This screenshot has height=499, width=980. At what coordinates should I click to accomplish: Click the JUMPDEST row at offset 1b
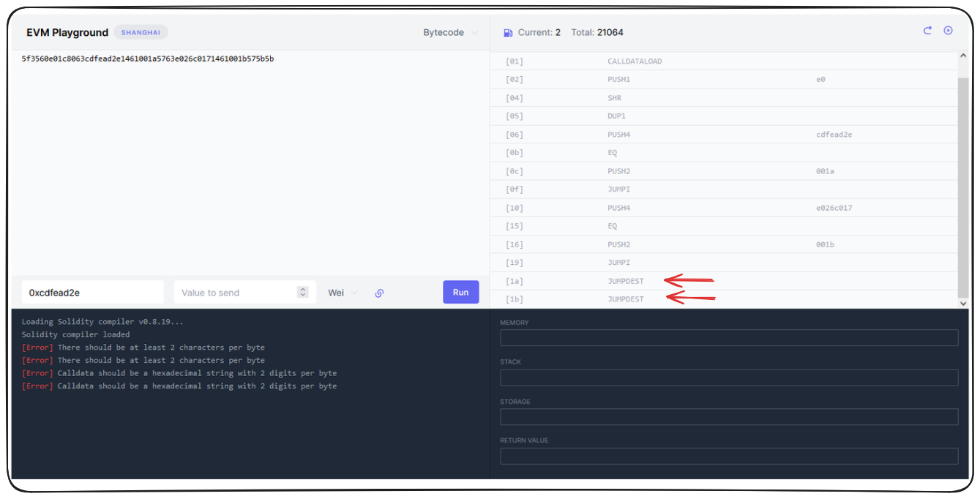click(625, 299)
